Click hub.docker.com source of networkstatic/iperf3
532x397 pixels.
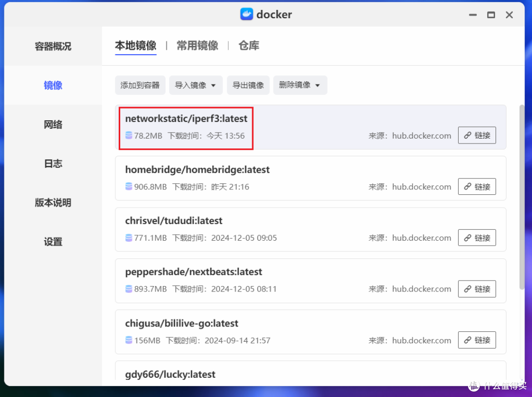[422, 136]
